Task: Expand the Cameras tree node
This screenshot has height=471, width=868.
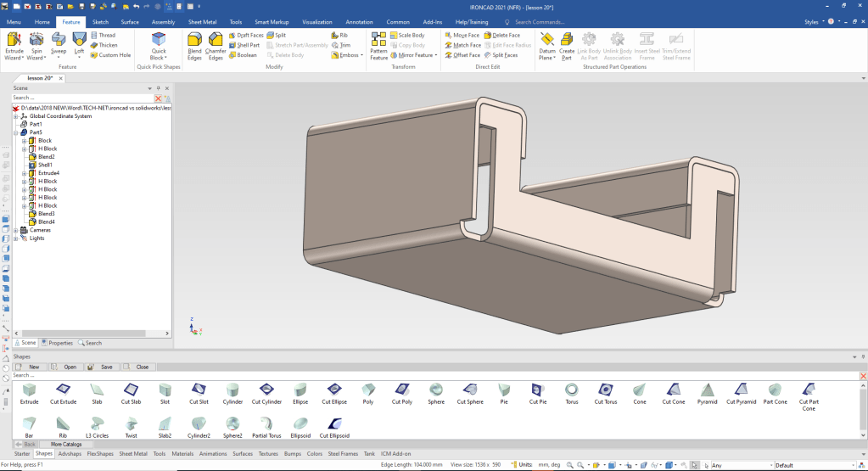Action: pyautogui.click(x=16, y=230)
